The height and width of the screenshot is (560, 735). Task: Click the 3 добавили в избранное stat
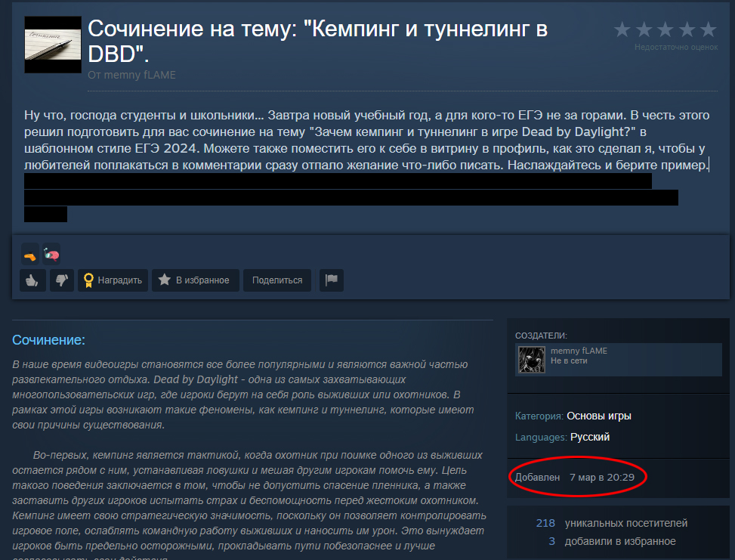[x=612, y=541]
